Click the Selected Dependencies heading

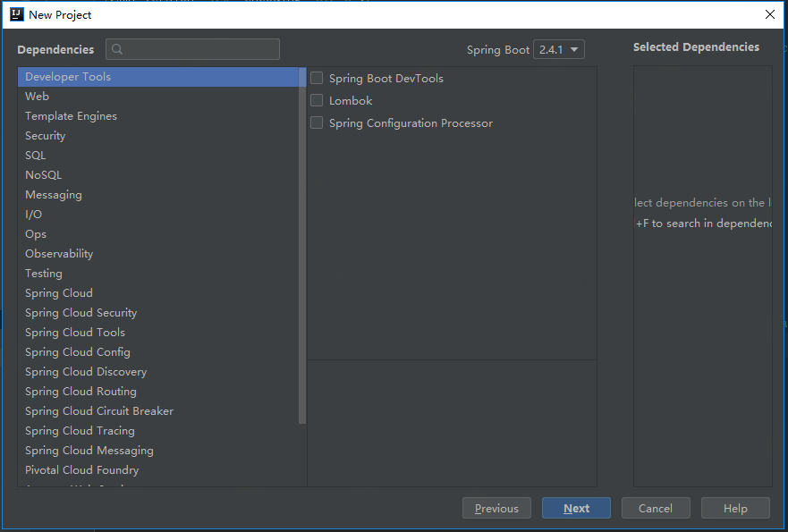[696, 46]
